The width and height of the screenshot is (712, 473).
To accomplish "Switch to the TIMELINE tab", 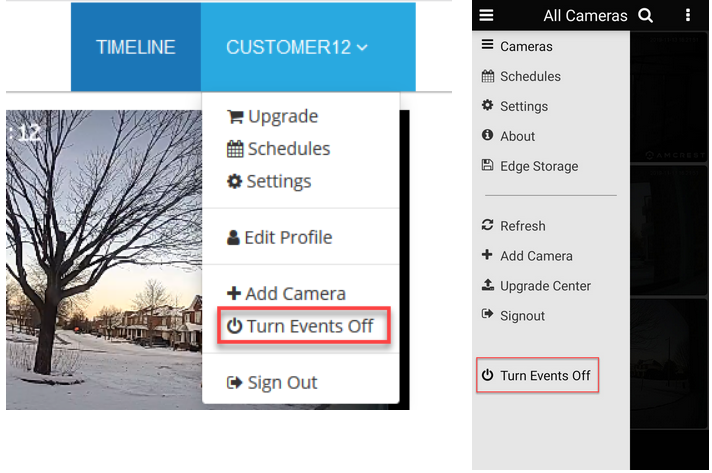I will tap(136, 47).
